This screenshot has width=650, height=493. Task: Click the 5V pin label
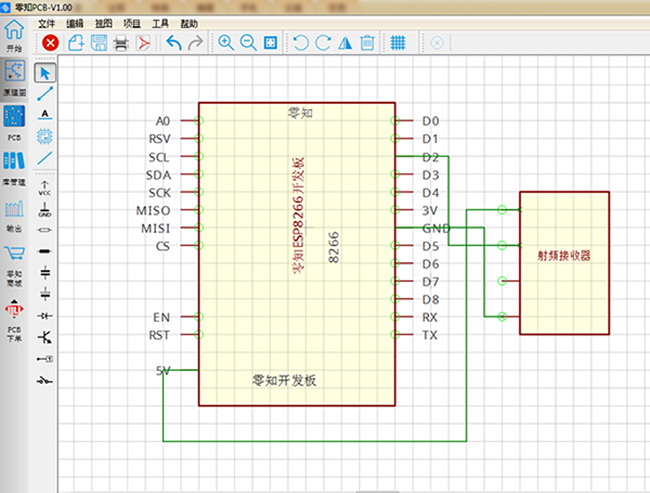(x=163, y=371)
